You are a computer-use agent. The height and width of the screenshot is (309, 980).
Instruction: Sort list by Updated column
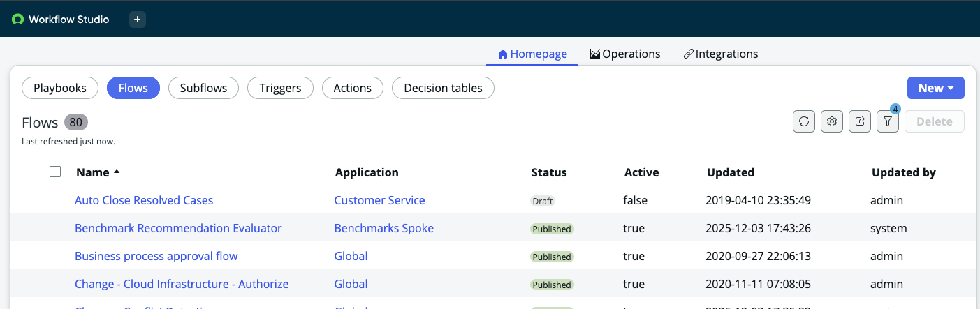coord(730,172)
